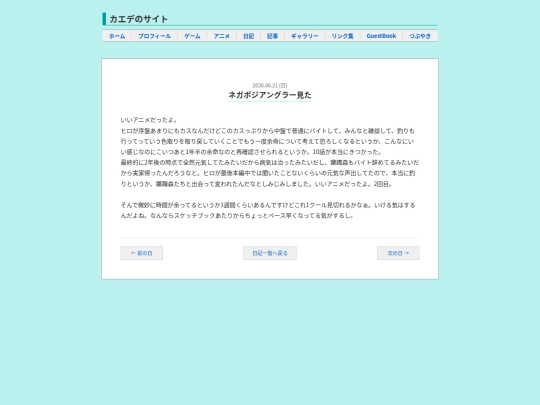Click the first line いいアニメだったよ。
Image resolution: width=540 pixels, height=405 pixels.
[x=149, y=120]
